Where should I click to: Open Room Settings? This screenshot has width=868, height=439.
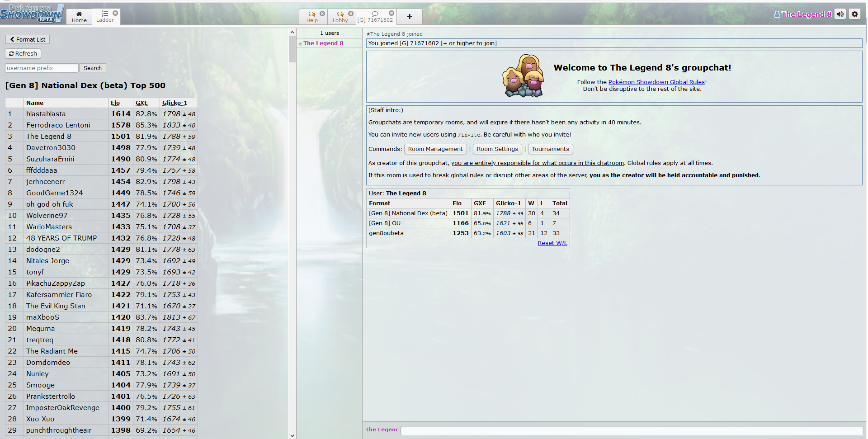point(497,149)
